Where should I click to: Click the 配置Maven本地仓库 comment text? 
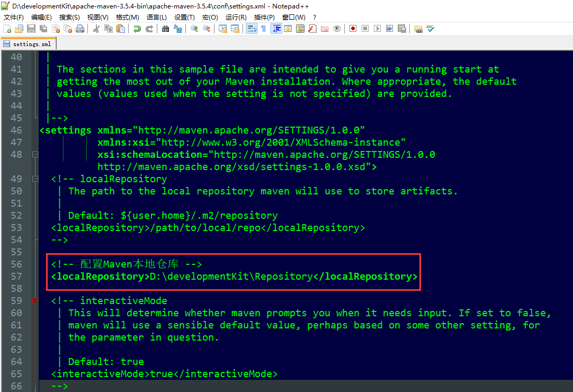click(x=129, y=264)
